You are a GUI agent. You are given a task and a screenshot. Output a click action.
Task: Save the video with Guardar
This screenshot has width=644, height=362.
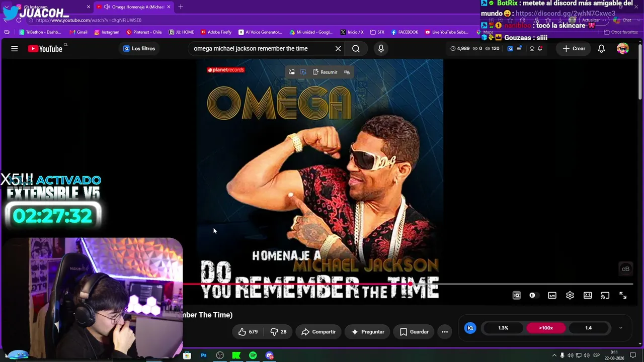click(415, 332)
